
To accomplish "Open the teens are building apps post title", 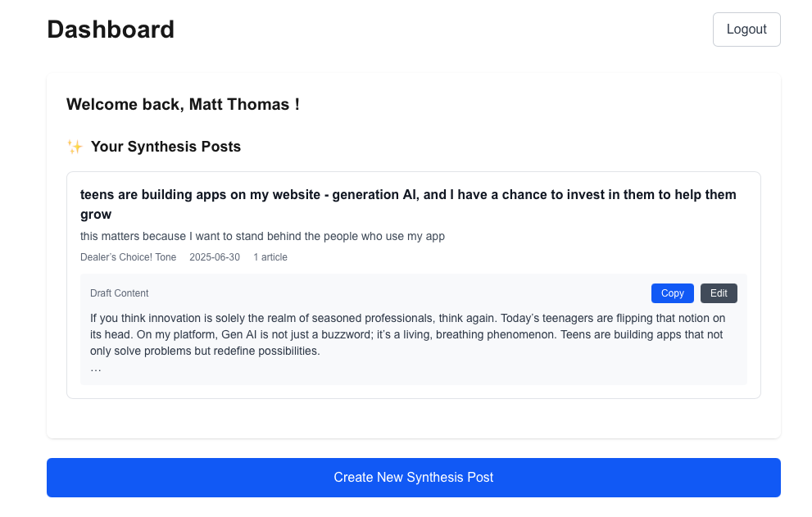I will coord(408,204).
